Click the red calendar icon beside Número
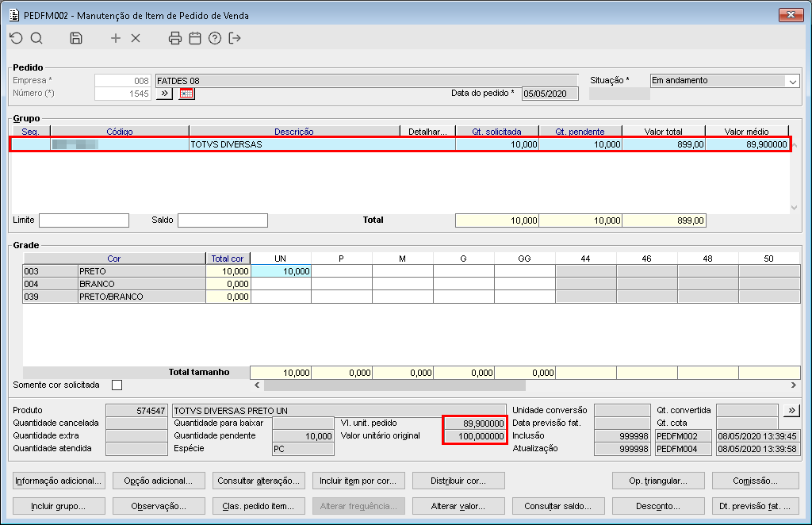 186,94
